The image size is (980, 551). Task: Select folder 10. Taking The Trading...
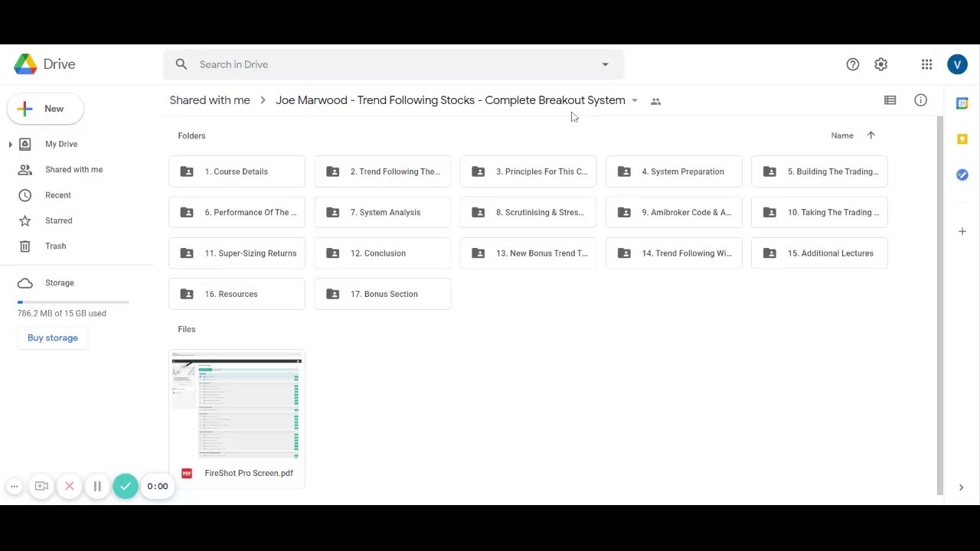(820, 212)
